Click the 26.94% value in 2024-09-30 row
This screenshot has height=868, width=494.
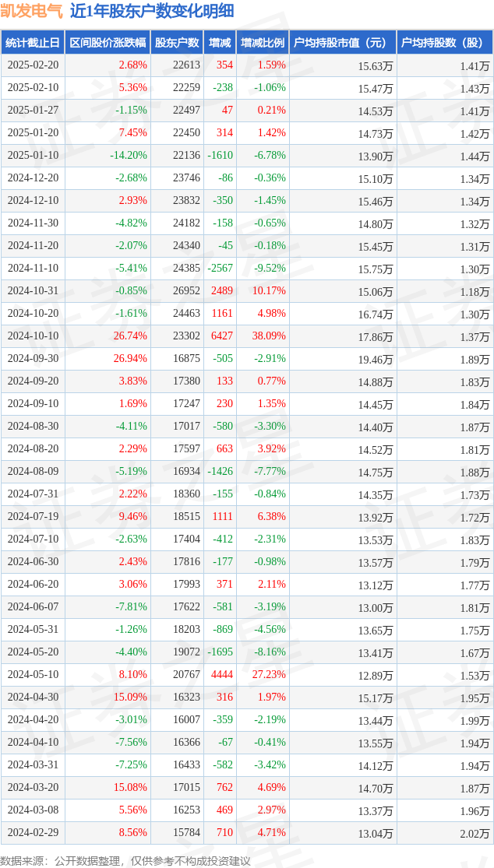tap(129, 359)
